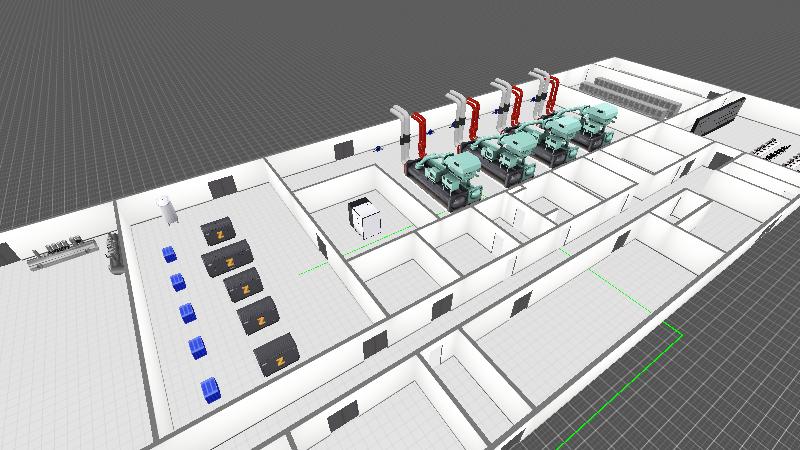800x450 pixels.
Task: Select the bottom black generator with Z logo
Action: click(279, 356)
